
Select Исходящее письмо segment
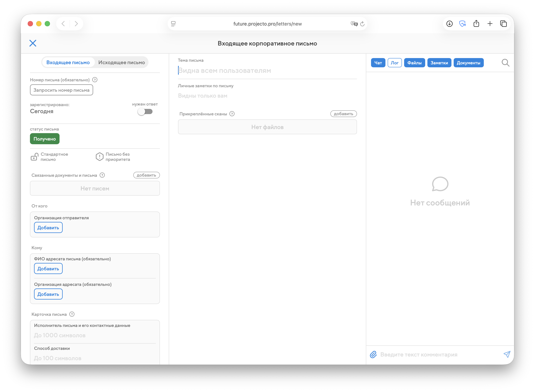121,62
